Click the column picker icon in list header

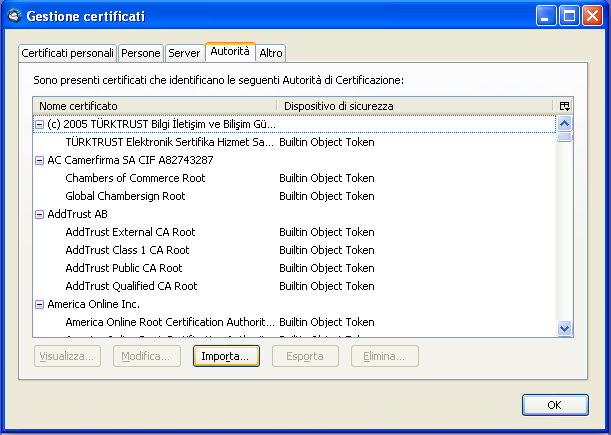click(x=564, y=105)
